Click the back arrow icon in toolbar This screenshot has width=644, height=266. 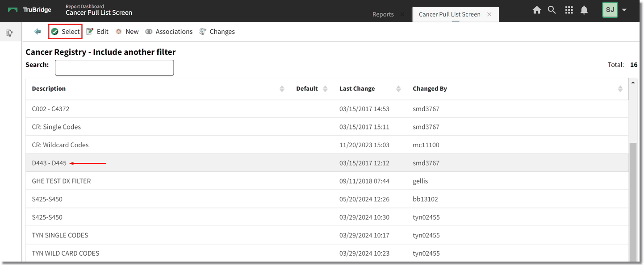coord(38,32)
